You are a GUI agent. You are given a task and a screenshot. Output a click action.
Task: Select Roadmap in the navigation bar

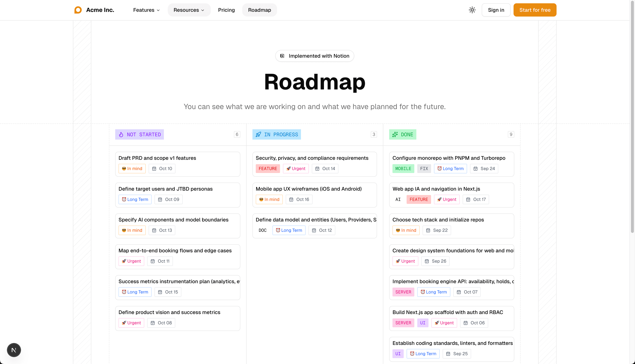259,10
